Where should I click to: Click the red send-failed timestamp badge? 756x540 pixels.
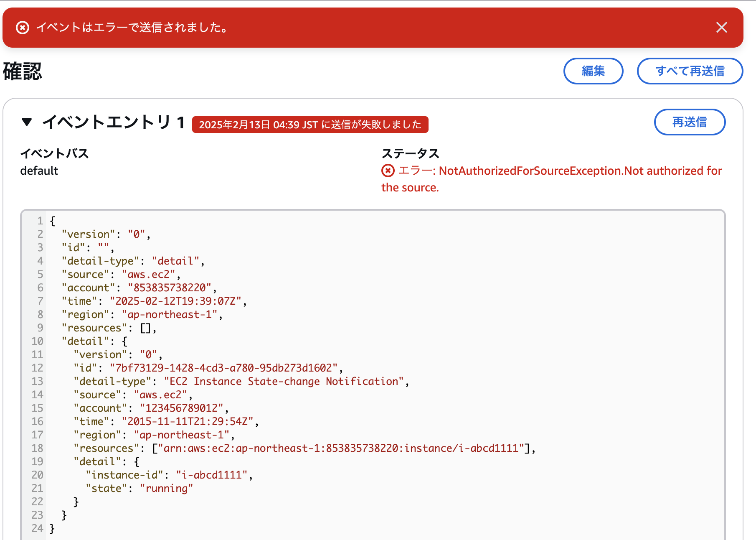coord(310,125)
